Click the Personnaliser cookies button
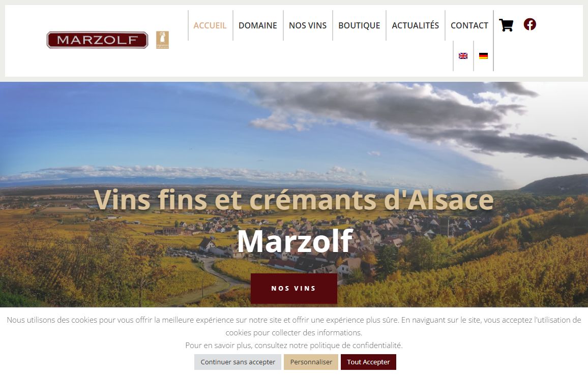588x376 pixels. point(311,362)
